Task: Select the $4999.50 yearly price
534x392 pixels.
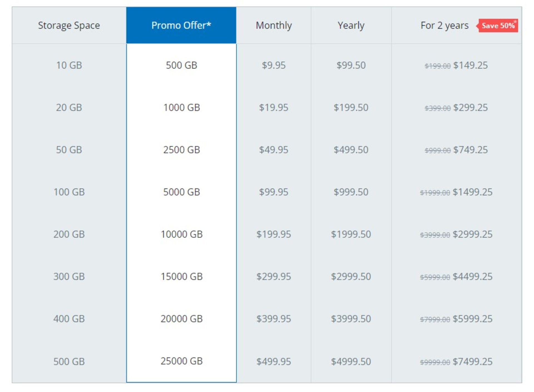Action: pos(351,361)
